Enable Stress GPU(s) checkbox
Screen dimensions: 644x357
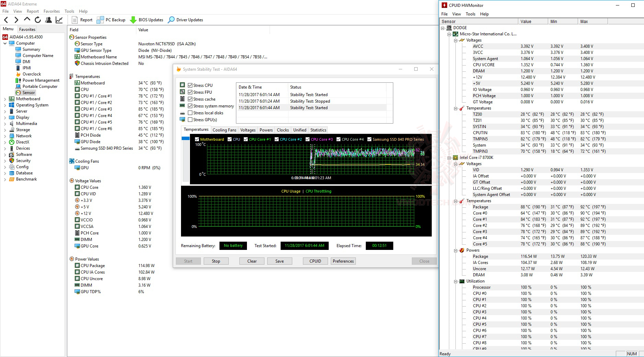point(190,119)
